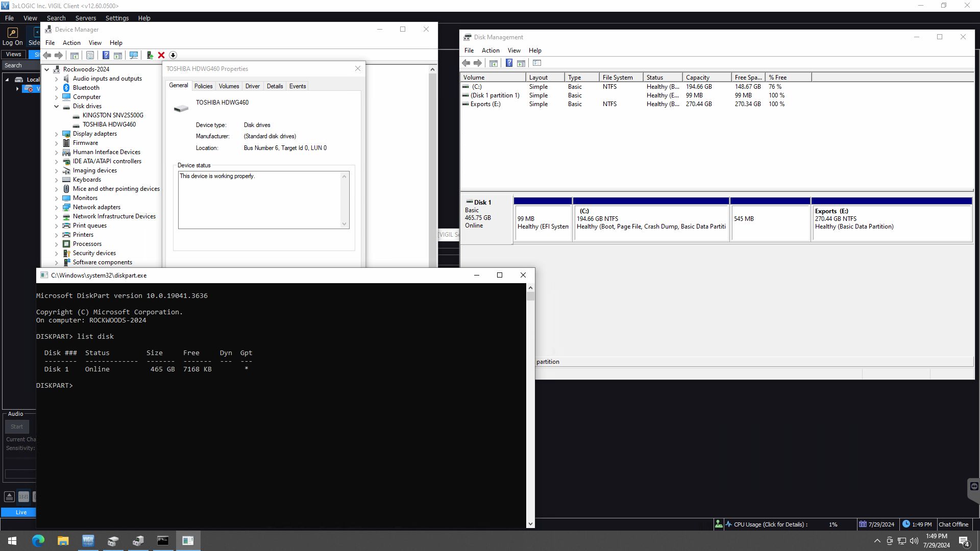
Task: Click VIGIL Log On key icon
Action: coord(13,33)
